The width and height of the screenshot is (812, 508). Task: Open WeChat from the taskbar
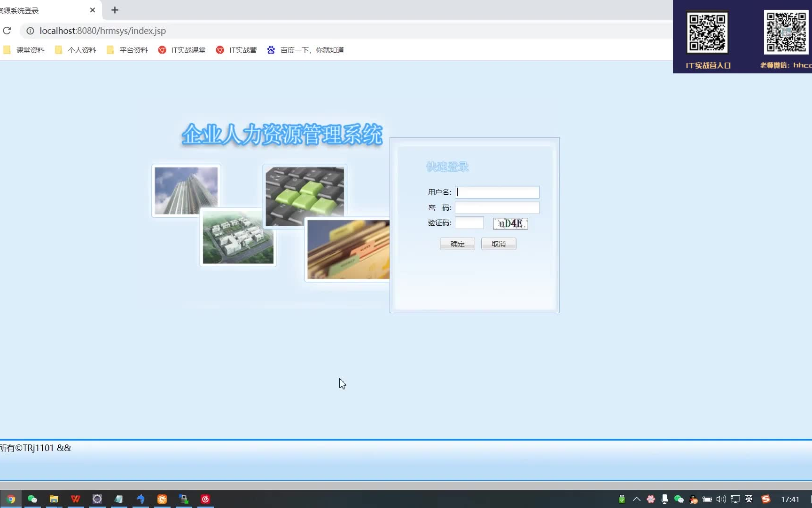tap(32, 499)
